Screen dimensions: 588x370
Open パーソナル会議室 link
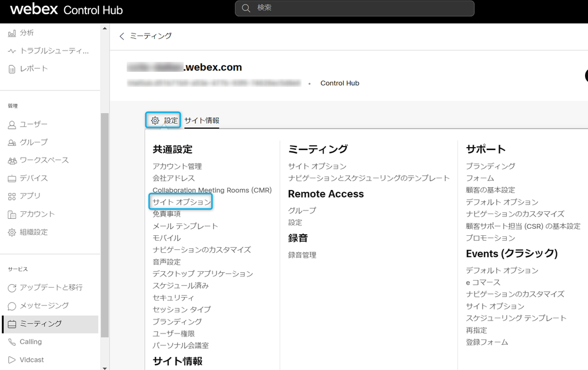(x=180, y=346)
